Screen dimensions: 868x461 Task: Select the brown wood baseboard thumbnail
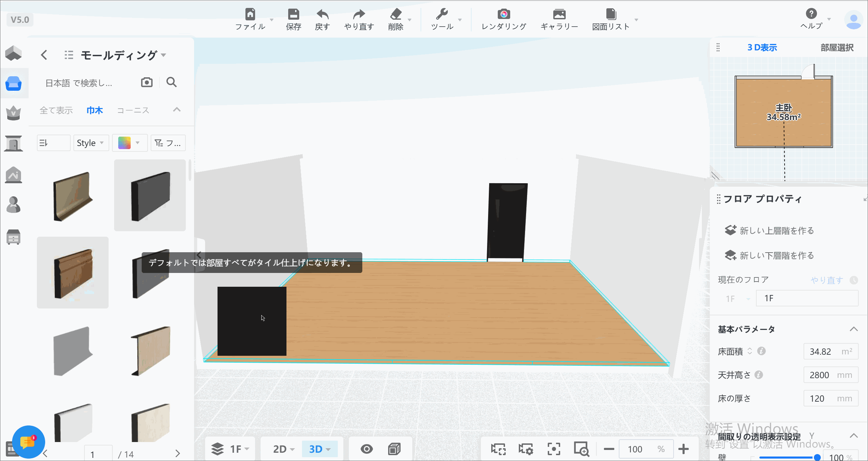[73, 273]
